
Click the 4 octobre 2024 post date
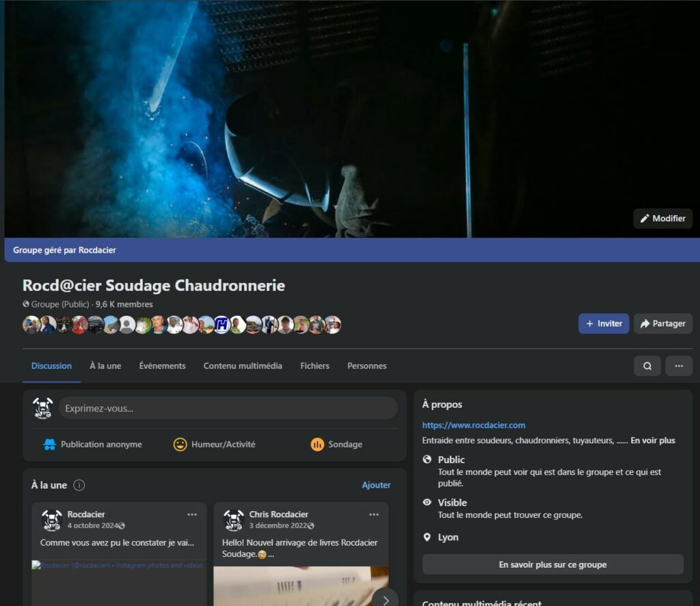coord(92,525)
